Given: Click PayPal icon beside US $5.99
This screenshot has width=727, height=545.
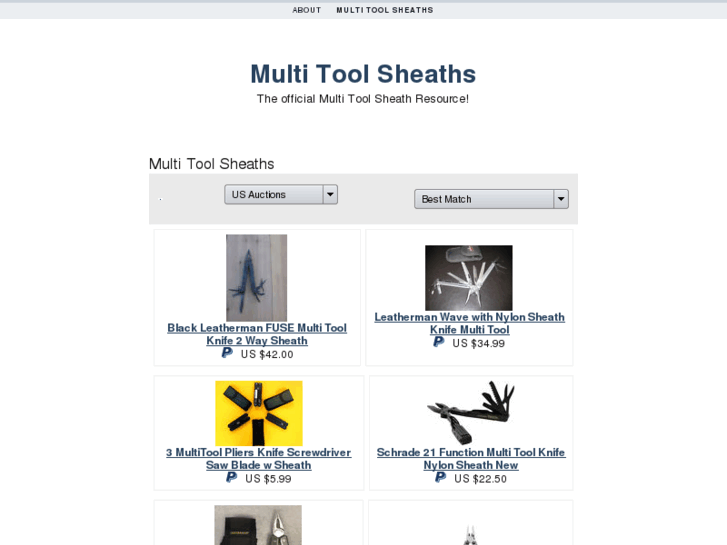Looking at the screenshot, I should point(231,477).
